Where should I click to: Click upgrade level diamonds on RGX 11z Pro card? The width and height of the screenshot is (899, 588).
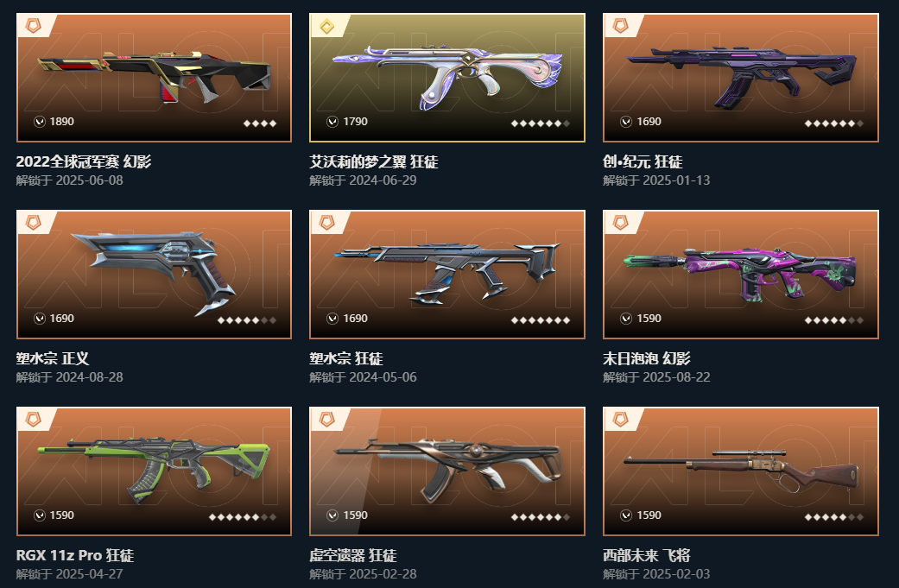tap(243, 517)
